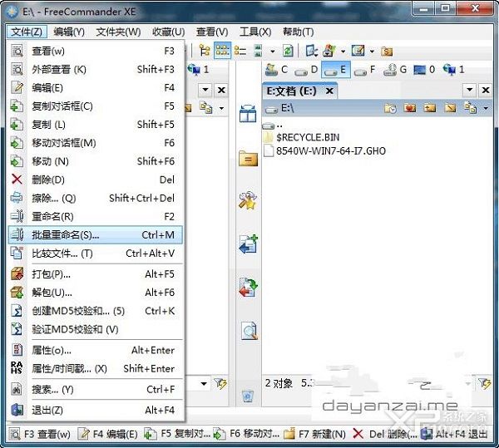This screenshot has width=499, height=448.
Task: Click the equal folders middle icon
Action: (x=248, y=158)
